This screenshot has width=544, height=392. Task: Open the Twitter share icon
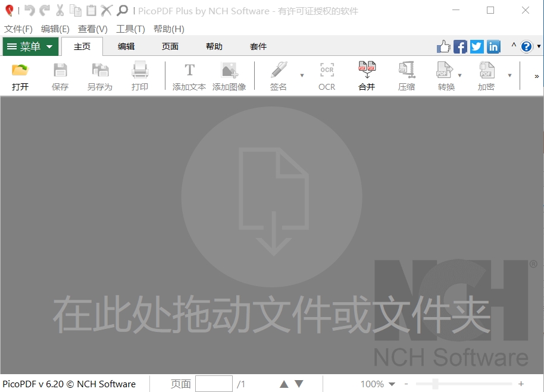pyautogui.click(x=477, y=47)
